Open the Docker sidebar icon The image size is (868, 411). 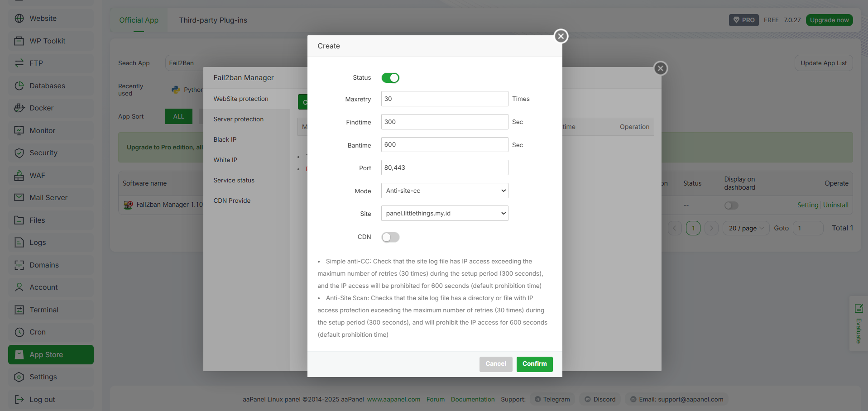coord(19,108)
